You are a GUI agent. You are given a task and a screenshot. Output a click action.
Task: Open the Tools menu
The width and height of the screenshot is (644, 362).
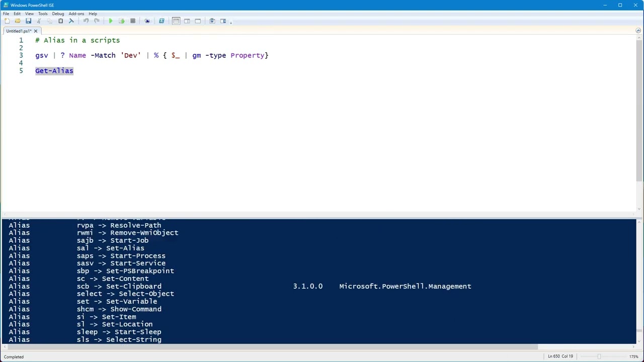[43, 14]
